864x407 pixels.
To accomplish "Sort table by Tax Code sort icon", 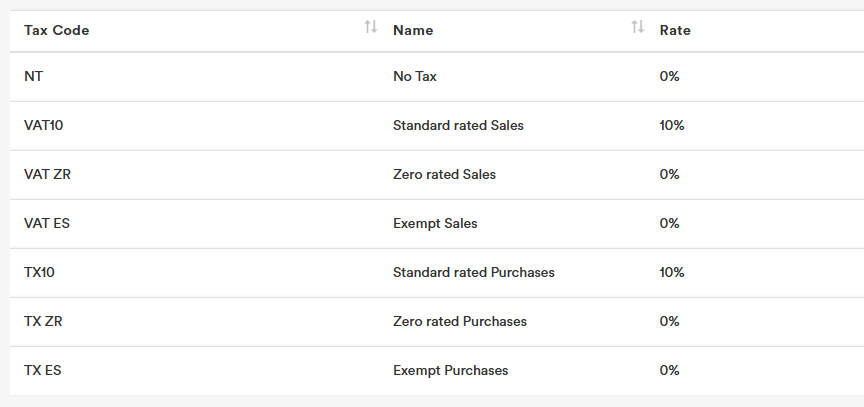I will (x=371, y=28).
